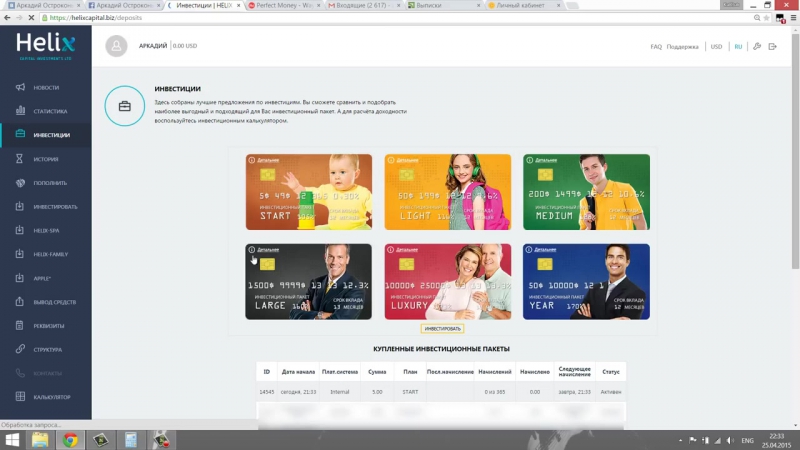Click Детальнее link on LARGE card
800x450 pixels.
click(x=268, y=250)
